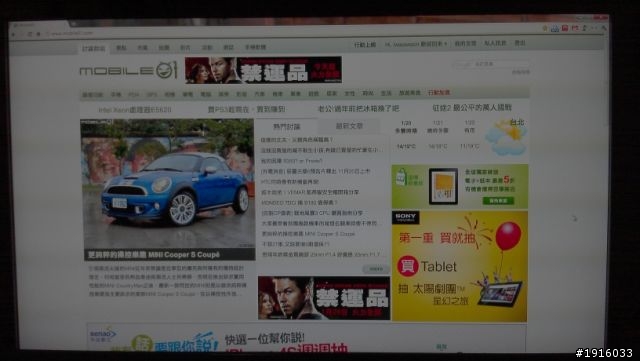
Task: Open the MONDEO TDCi discussion thread
Action: 299,203
